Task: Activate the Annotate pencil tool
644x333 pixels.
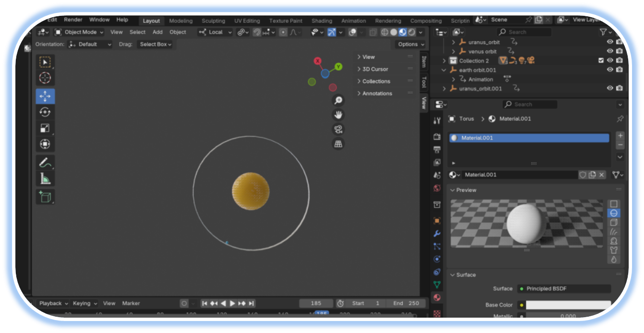Action: (x=45, y=163)
